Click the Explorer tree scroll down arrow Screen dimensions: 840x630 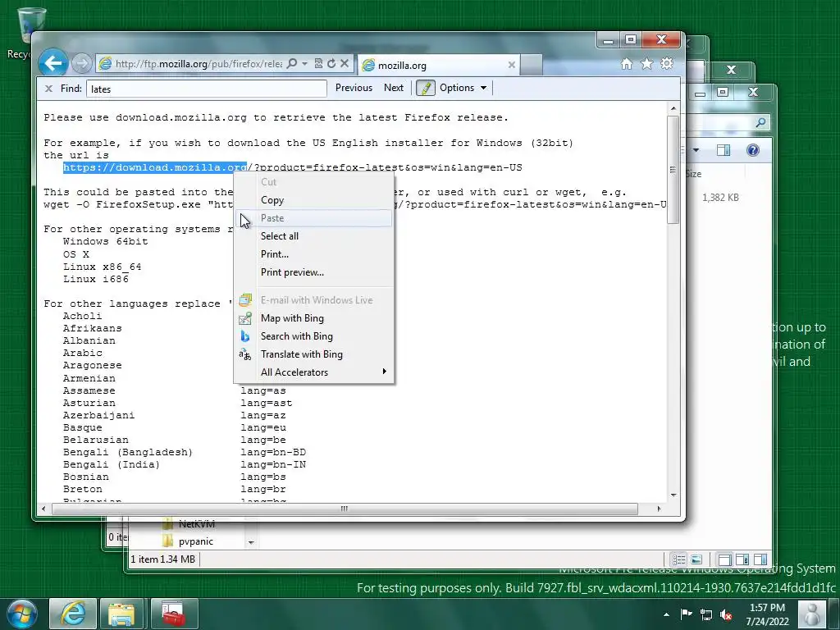[251, 543]
